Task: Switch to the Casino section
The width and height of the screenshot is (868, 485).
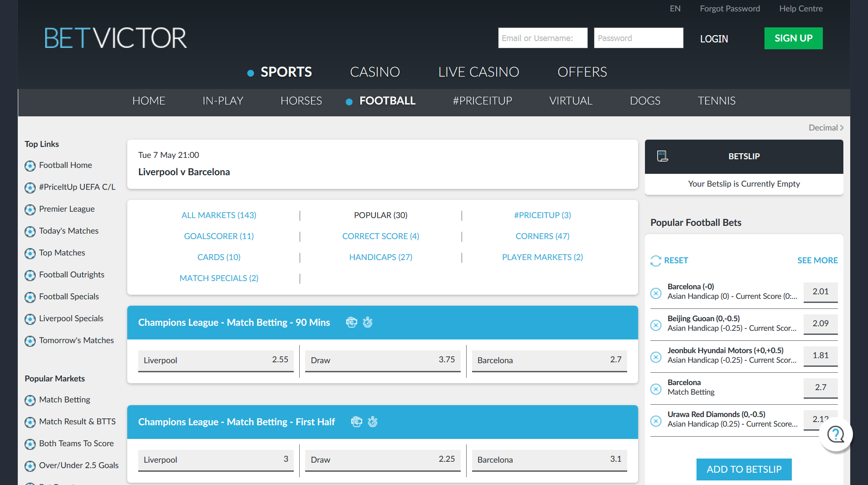Action: pyautogui.click(x=375, y=72)
